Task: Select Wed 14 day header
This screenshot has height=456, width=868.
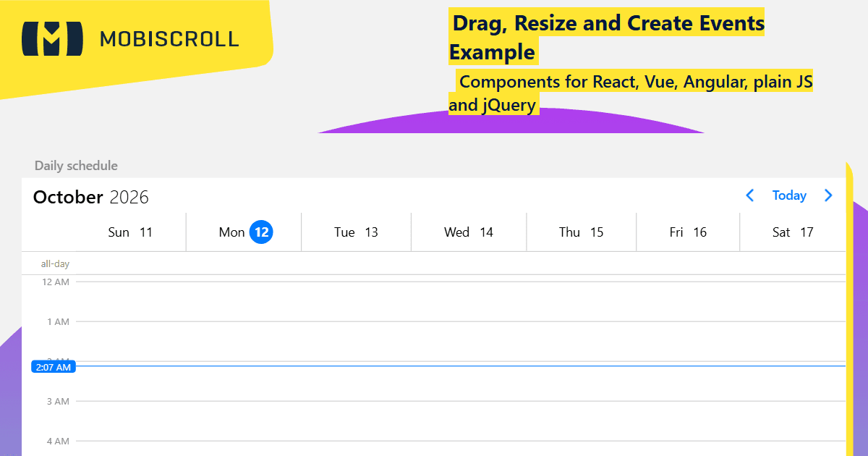Action: [x=469, y=232]
